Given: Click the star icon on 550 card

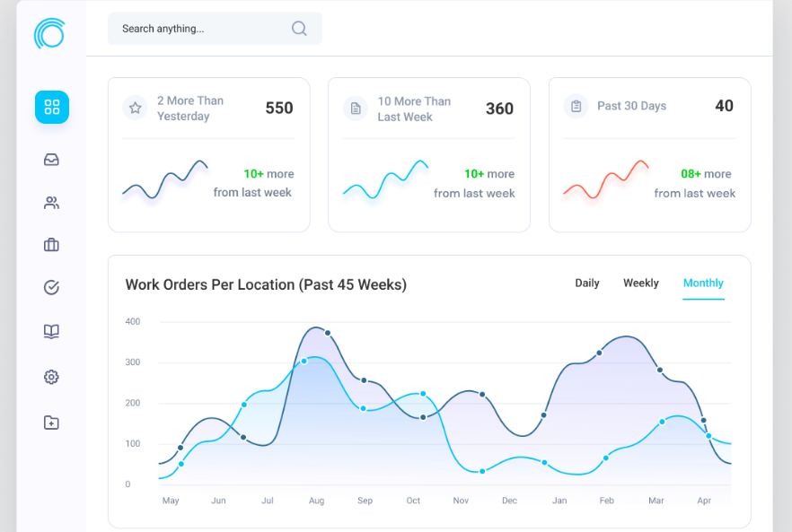Looking at the screenshot, I should pos(135,108).
